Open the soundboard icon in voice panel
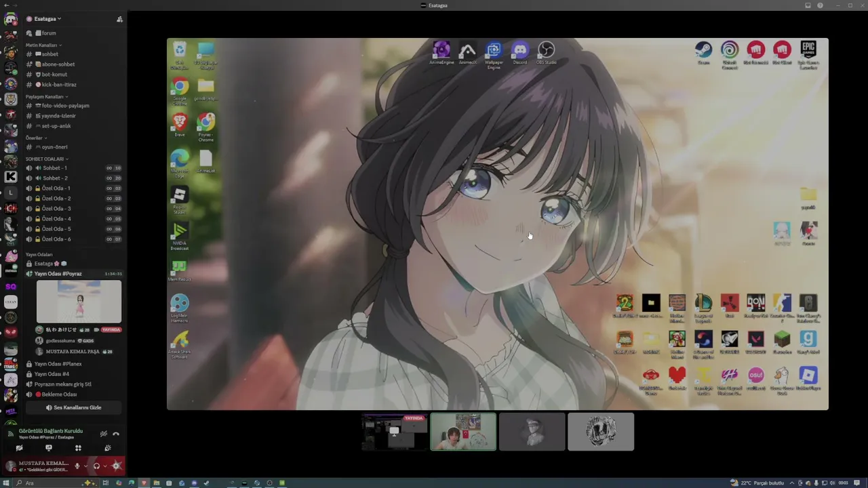The width and height of the screenshot is (868, 488). 108,448
